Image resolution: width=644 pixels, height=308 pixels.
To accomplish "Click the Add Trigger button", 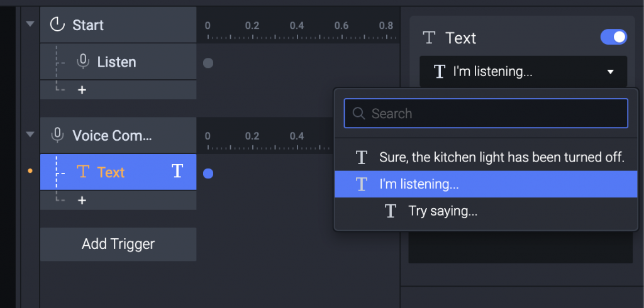I will pyautogui.click(x=118, y=244).
